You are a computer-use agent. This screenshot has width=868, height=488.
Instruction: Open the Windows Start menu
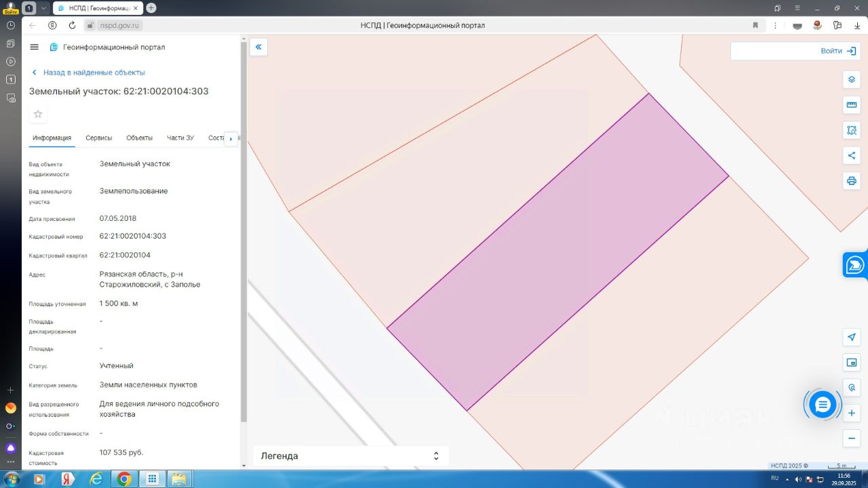12,479
